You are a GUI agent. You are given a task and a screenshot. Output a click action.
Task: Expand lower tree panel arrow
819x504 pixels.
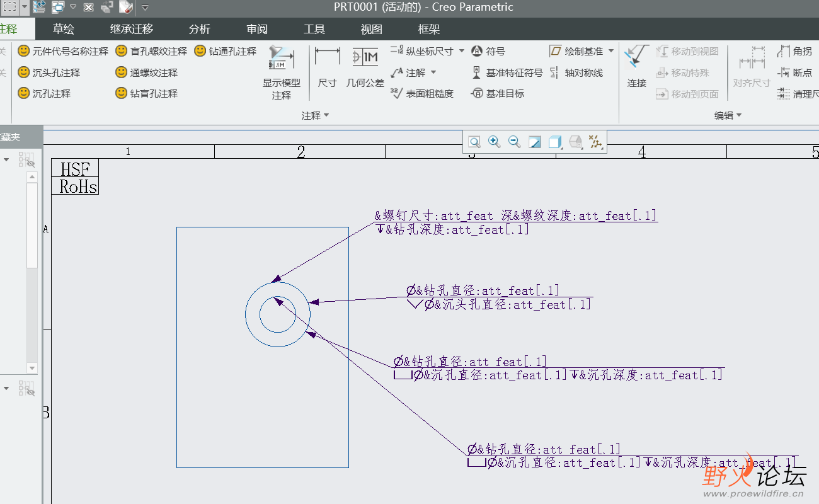pos(7,388)
